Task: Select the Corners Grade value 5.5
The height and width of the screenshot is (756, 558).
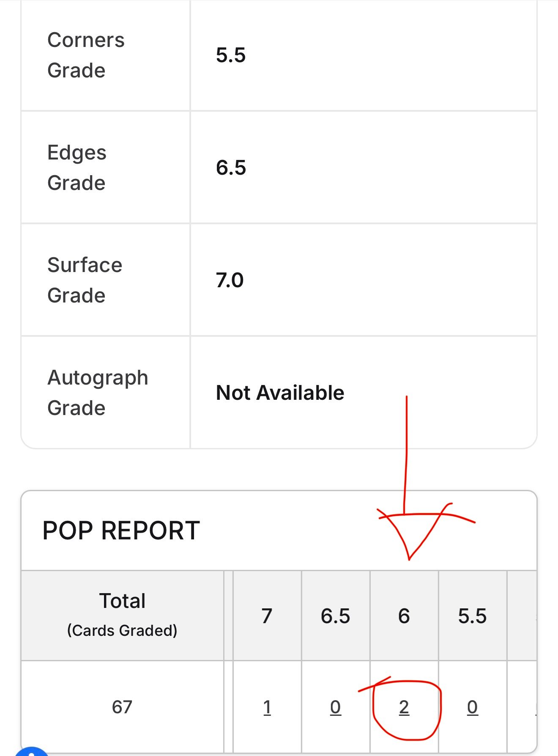Action: click(231, 55)
